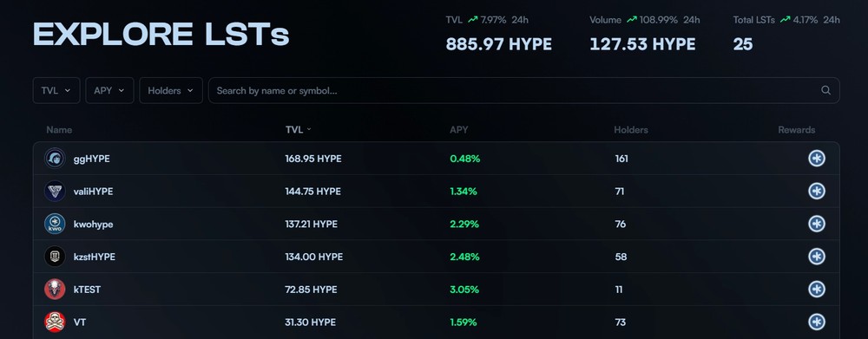Screen dimensions: 868x339
Task: Click the kTEST skull logo icon
Action: [55, 290]
